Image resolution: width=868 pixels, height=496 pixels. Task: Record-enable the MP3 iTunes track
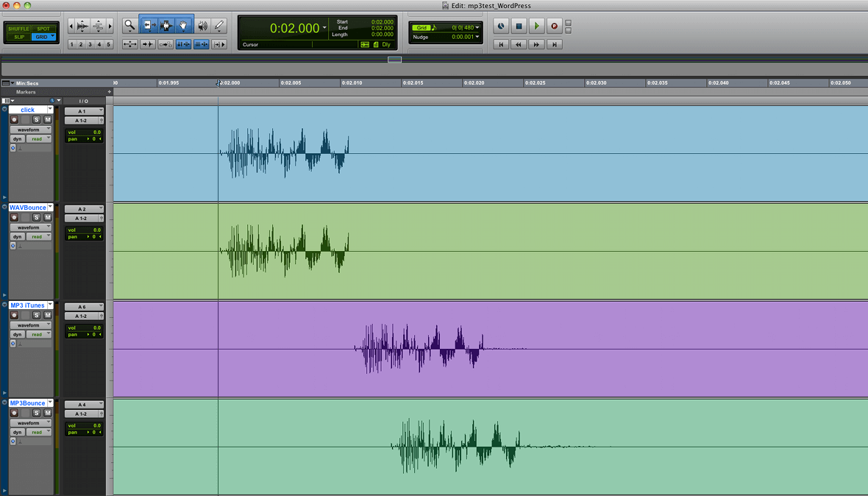click(14, 316)
